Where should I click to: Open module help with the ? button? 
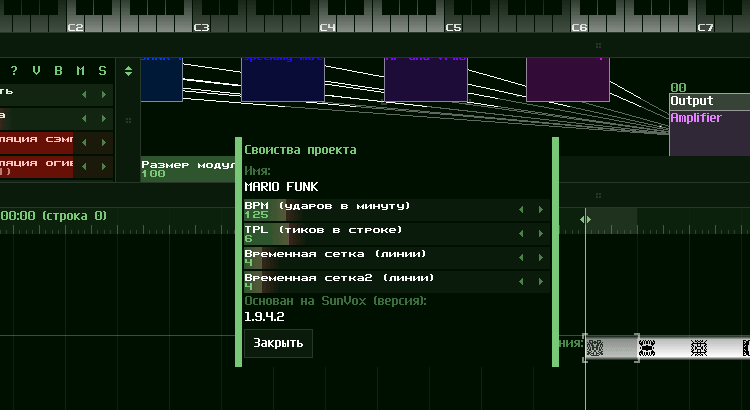tap(14, 71)
